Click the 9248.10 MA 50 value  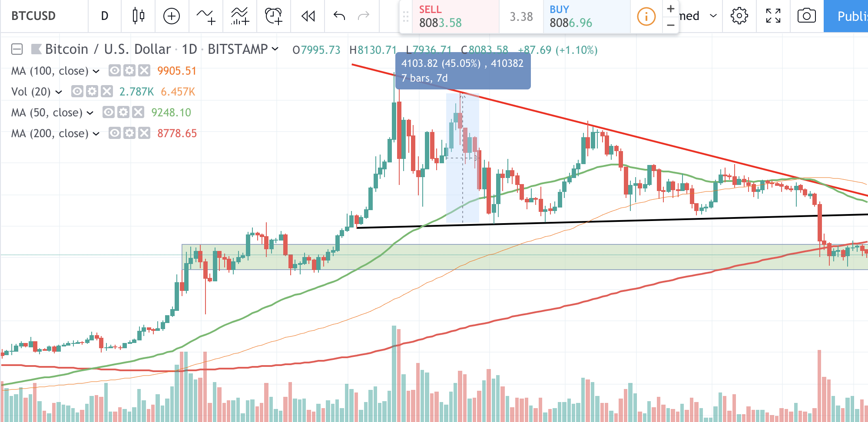pyautogui.click(x=171, y=112)
